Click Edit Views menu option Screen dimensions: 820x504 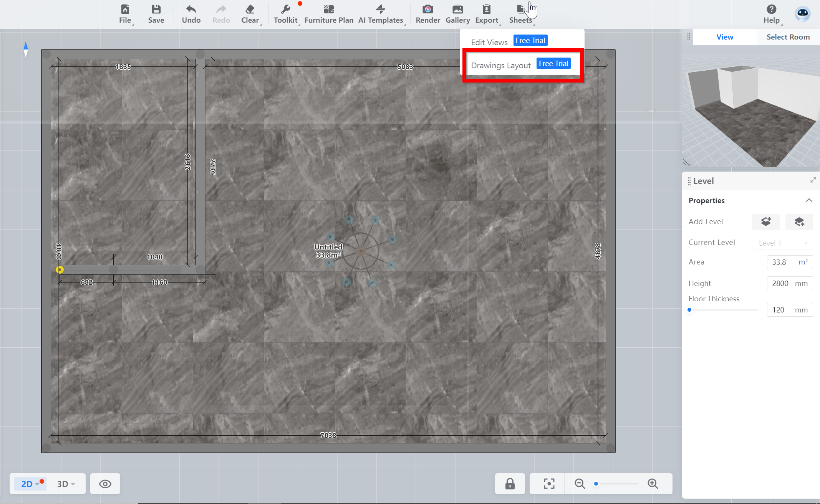pyautogui.click(x=489, y=42)
